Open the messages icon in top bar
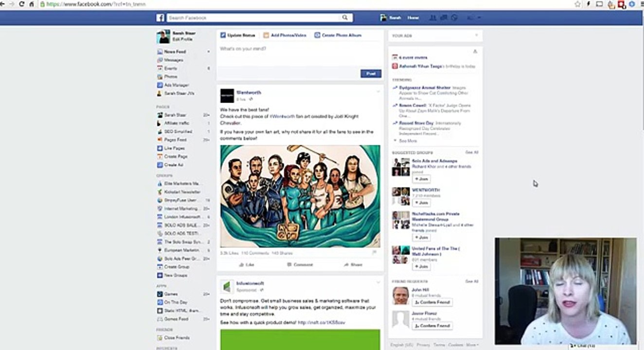The height and width of the screenshot is (350, 644). 443,18
